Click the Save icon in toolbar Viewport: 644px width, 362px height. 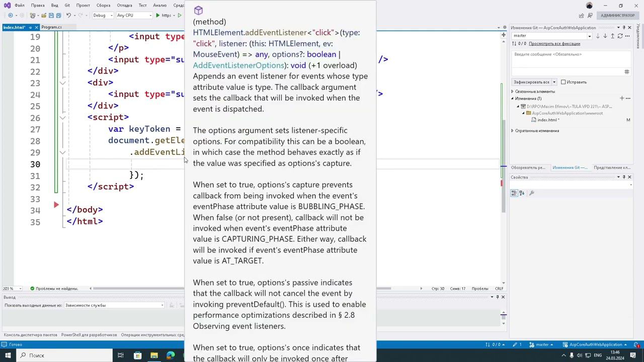click(x=51, y=16)
